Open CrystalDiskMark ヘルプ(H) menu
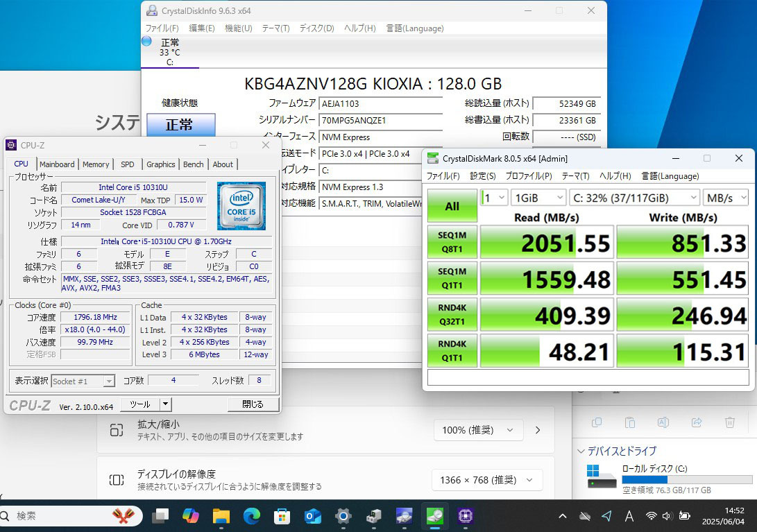 [x=615, y=175]
